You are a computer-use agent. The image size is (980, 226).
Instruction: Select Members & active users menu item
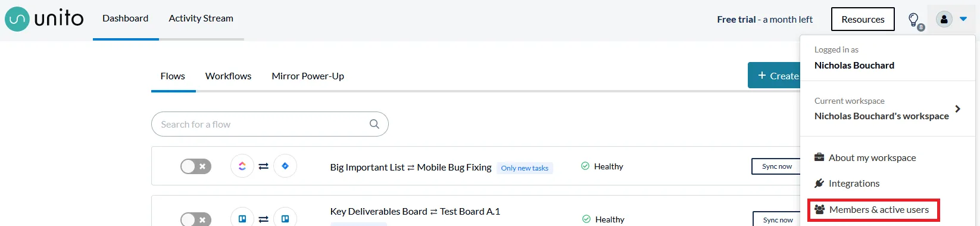coord(873,210)
